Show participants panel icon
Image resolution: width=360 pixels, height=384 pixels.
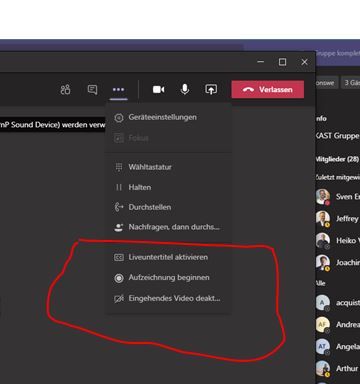coord(65,90)
